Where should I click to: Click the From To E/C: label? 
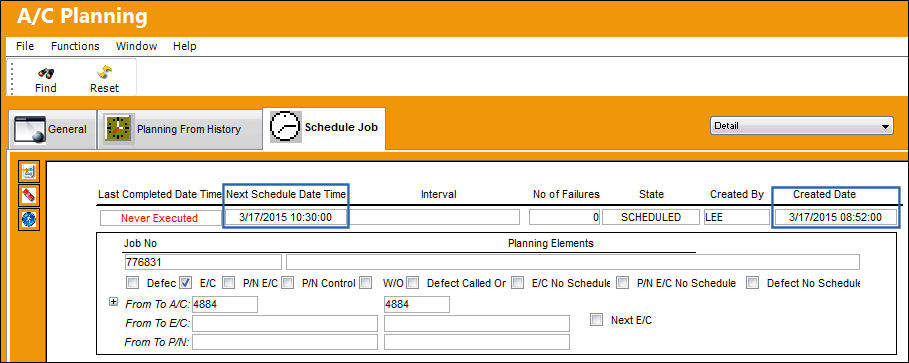(x=158, y=324)
